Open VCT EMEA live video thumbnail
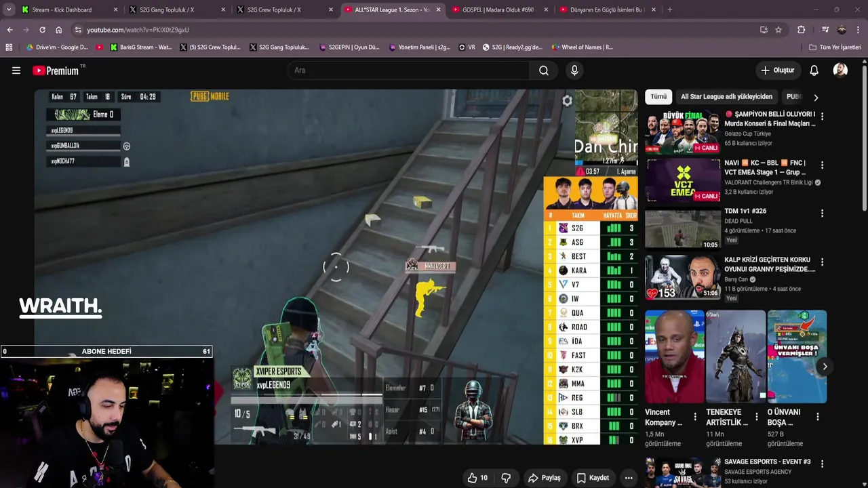The height and width of the screenshot is (488, 868). click(x=682, y=180)
